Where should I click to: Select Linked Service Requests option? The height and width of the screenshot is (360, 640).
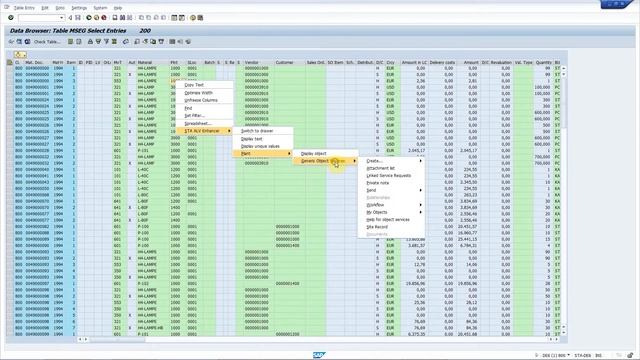pyautogui.click(x=391, y=176)
